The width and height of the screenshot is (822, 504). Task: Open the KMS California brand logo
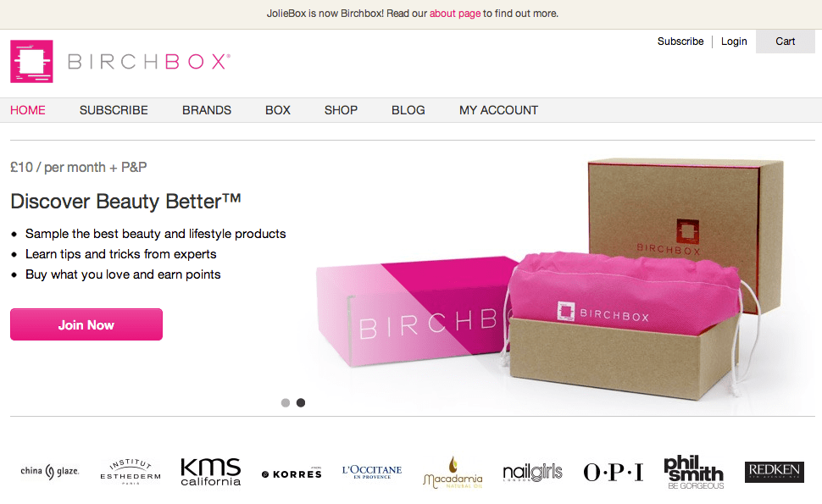pos(211,472)
